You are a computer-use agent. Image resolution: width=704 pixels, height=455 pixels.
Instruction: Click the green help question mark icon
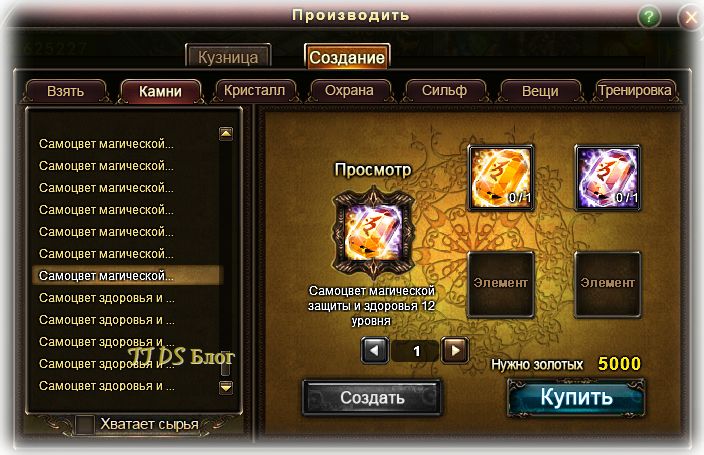[648, 17]
